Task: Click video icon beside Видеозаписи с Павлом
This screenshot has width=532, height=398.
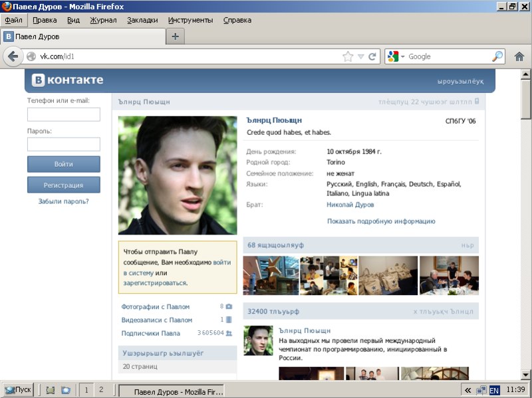Action: (x=229, y=320)
